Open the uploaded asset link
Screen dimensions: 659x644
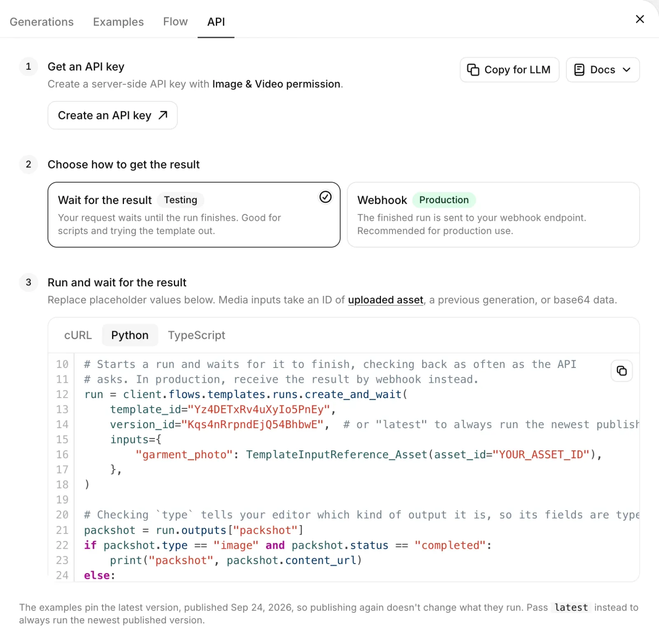pos(386,300)
